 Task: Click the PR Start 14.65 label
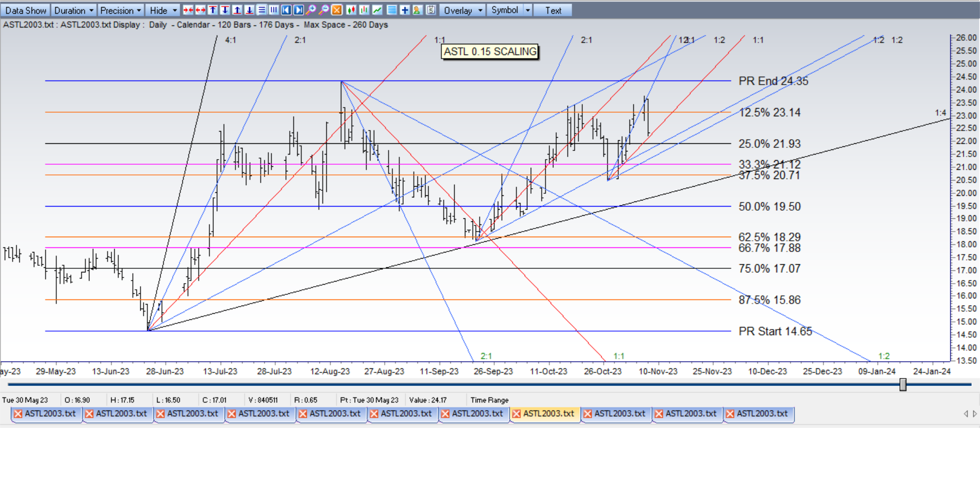(x=775, y=332)
